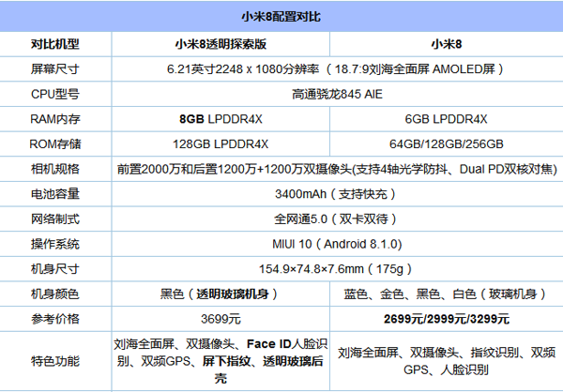
Task: Select the ROM存储 row label
Action: pyautogui.click(x=55, y=143)
